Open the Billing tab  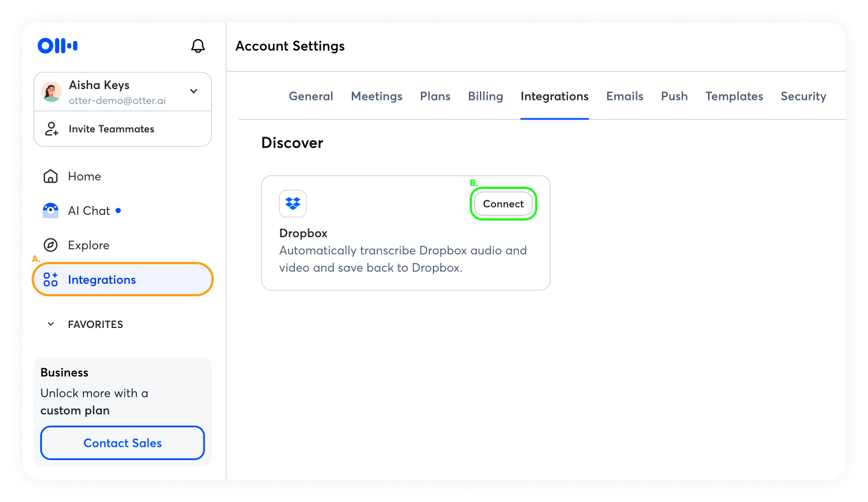pos(485,96)
